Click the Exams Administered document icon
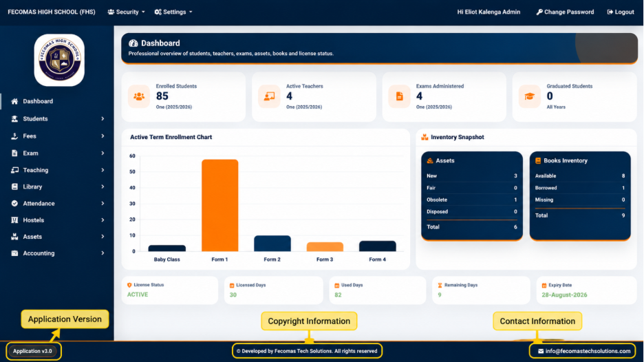The width and height of the screenshot is (644, 362). click(399, 96)
